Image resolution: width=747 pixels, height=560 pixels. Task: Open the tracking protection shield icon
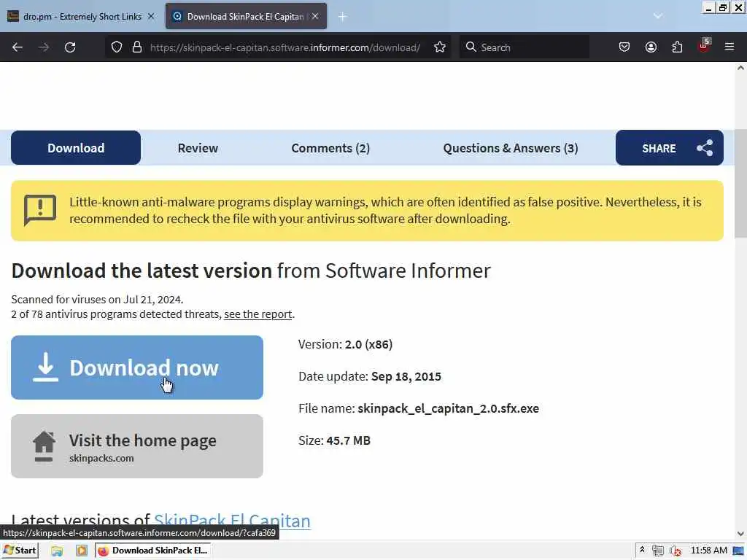pyautogui.click(x=117, y=47)
